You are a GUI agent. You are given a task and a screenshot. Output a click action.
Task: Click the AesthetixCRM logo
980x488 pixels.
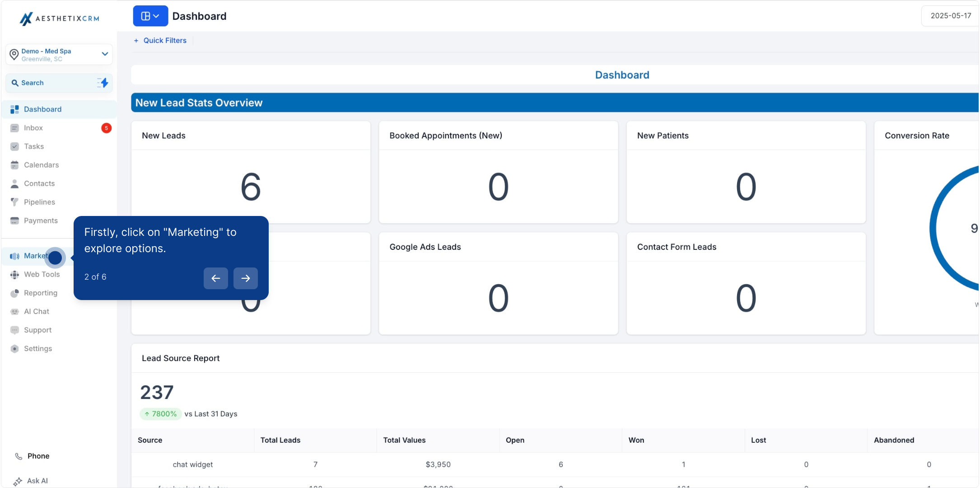59,18
